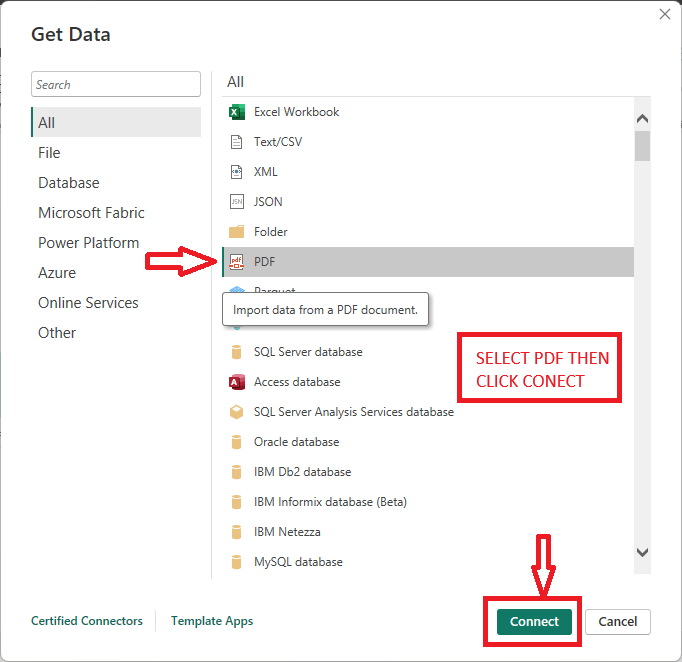Viewport: 682px width, 662px height.
Task: Click the Oracle database icon
Action: point(237,442)
